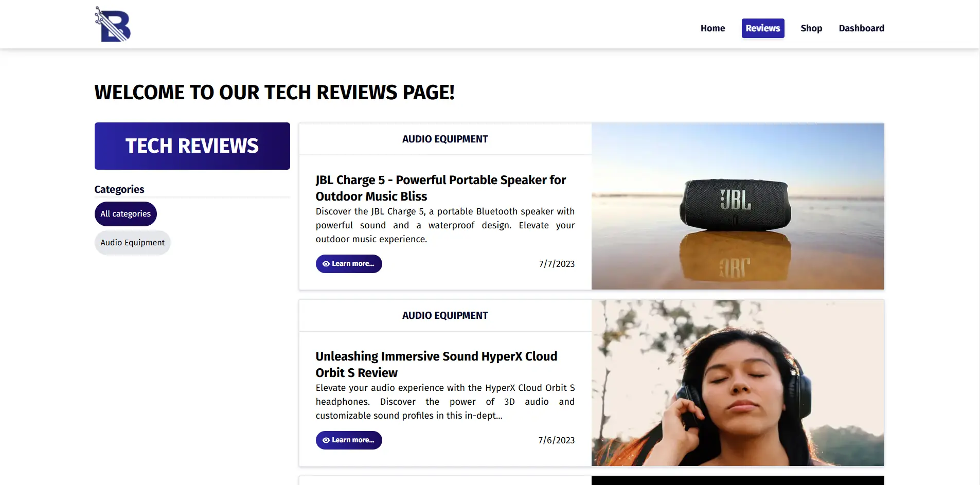Go to the Home page
The width and height of the screenshot is (980, 485).
712,28
